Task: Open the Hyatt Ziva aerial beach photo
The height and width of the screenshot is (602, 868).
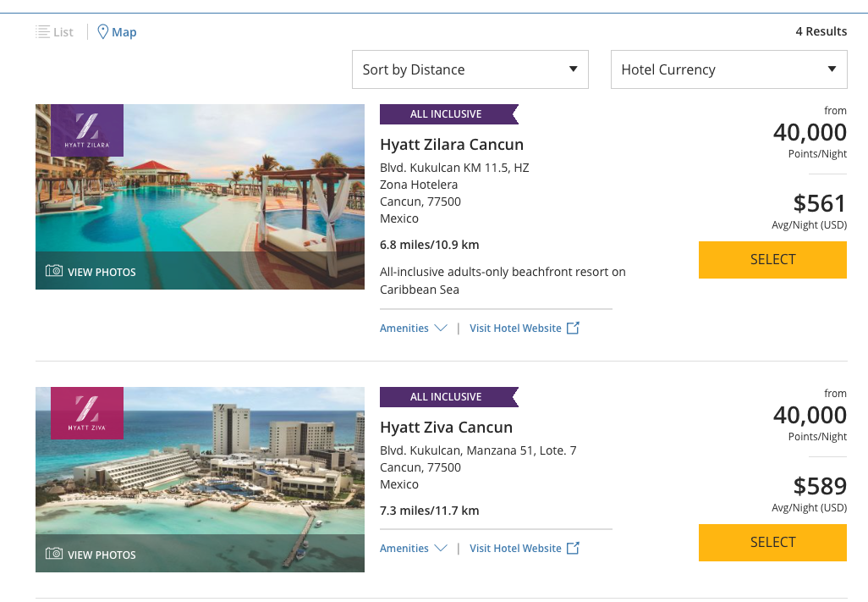Action: 200,479
